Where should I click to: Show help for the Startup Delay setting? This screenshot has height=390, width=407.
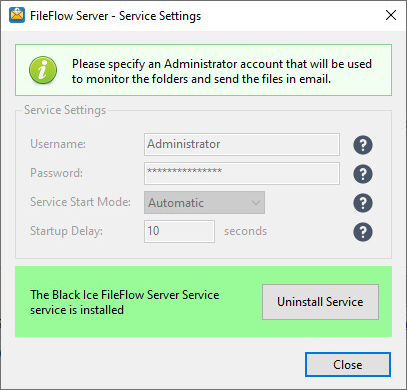pos(363,232)
